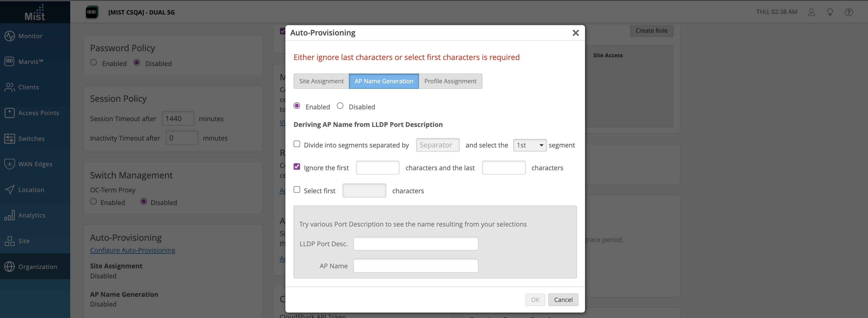The image size is (868, 318).
Task: Navigate to Switches page
Action: 31,139
